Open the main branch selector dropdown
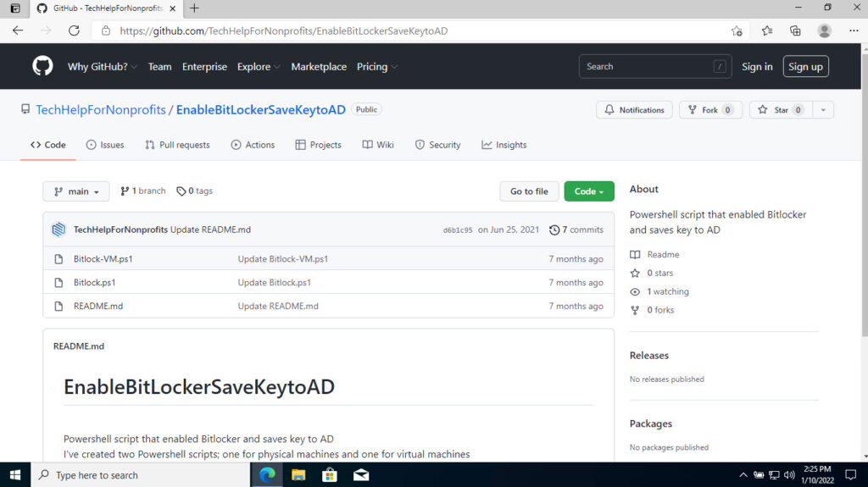Screen dimensions: 868x487 pyautogui.click(x=76, y=191)
